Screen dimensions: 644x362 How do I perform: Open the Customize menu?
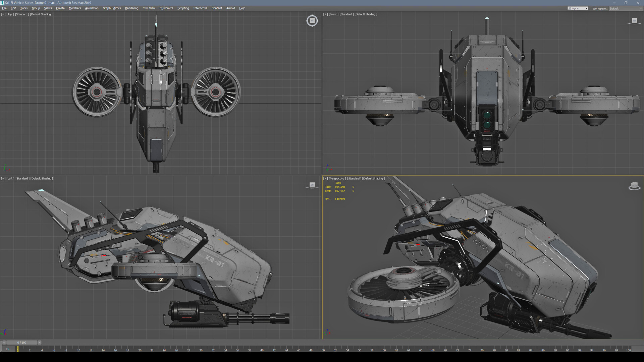(166, 8)
